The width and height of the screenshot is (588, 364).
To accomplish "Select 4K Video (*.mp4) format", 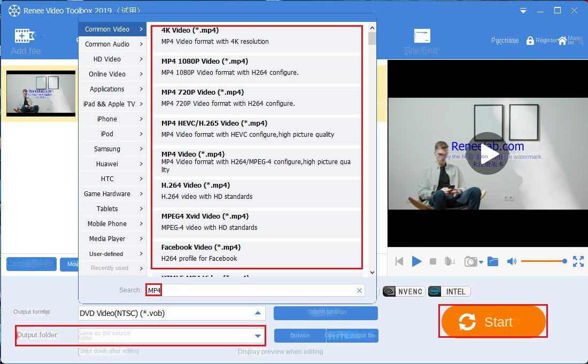I will point(257,39).
